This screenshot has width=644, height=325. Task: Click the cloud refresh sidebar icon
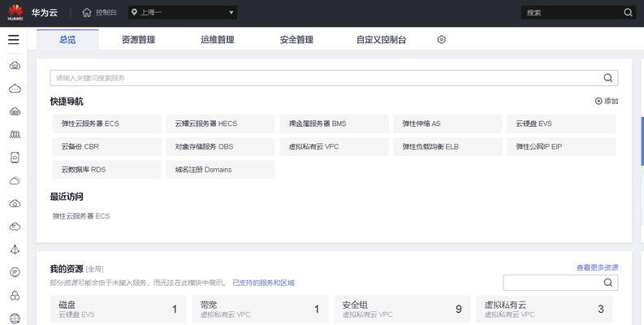[x=15, y=227]
